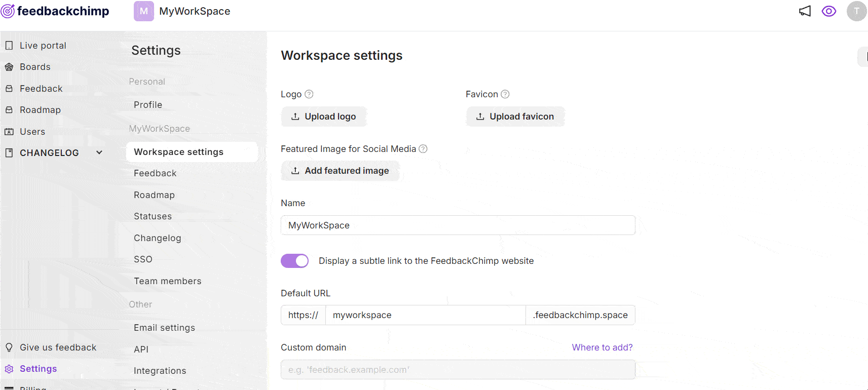The image size is (868, 390).
Task: Open the SSO settings page
Action: coord(143,259)
